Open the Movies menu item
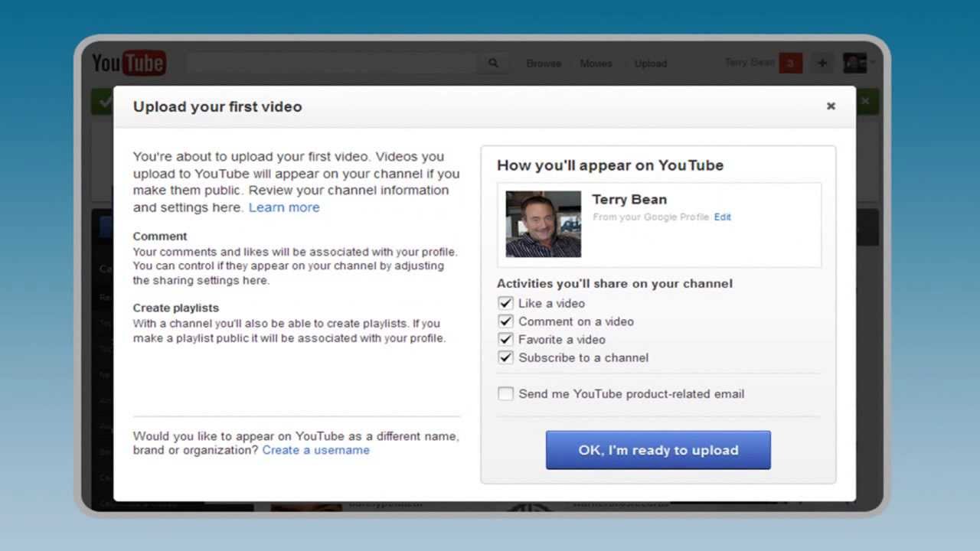The height and width of the screenshot is (551, 980). (x=596, y=64)
